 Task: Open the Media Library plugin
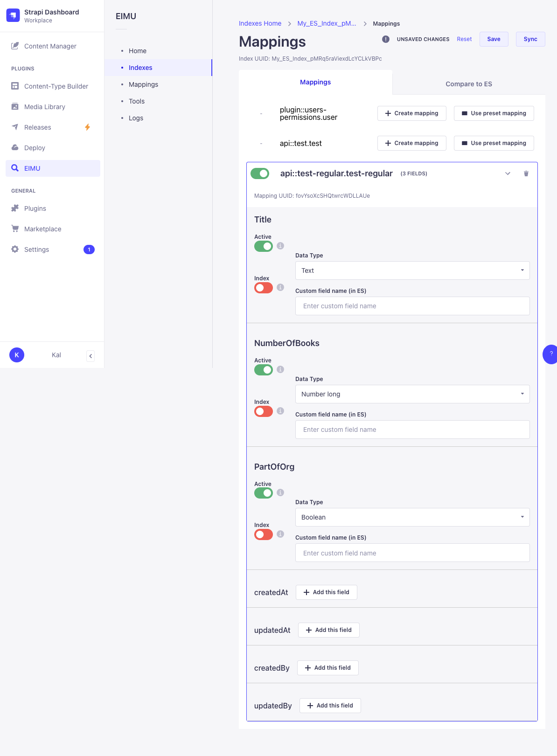coord(44,107)
